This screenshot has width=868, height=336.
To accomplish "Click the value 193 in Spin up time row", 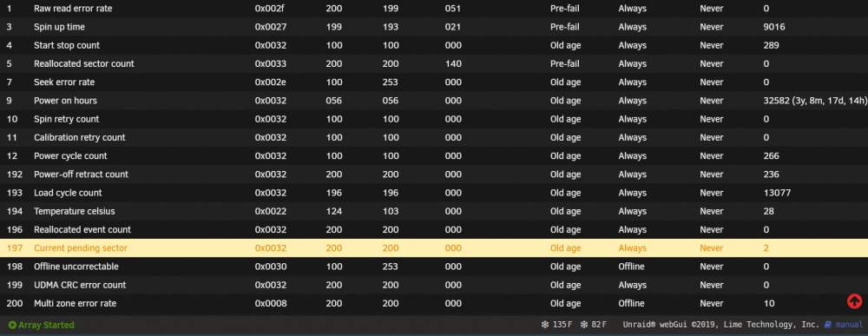I will pos(391,27).
